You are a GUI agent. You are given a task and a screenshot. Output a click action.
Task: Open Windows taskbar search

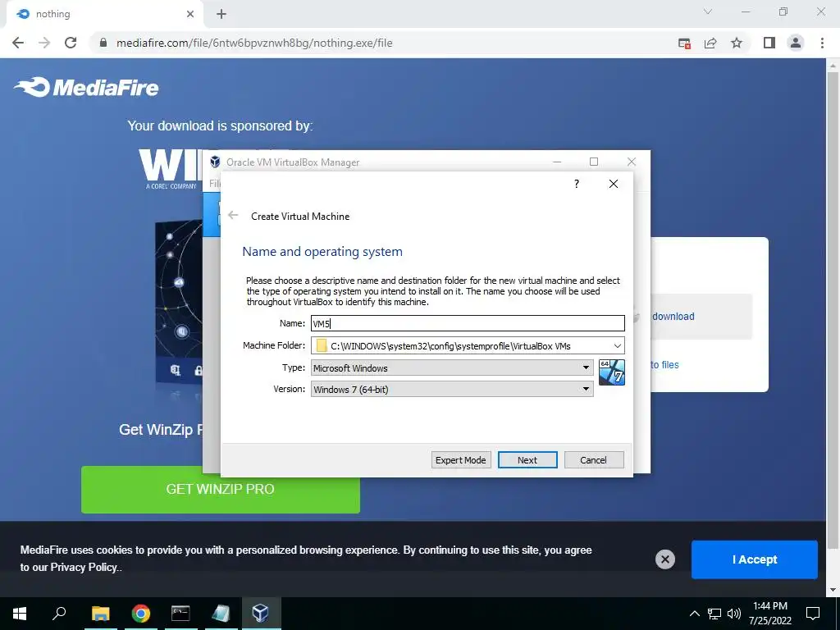(59, 613)
